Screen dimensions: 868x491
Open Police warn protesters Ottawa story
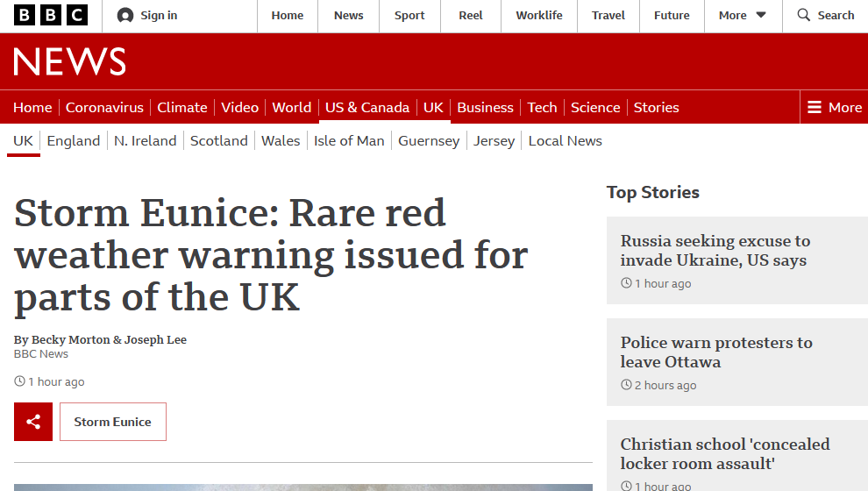click(x=716, y=352)
